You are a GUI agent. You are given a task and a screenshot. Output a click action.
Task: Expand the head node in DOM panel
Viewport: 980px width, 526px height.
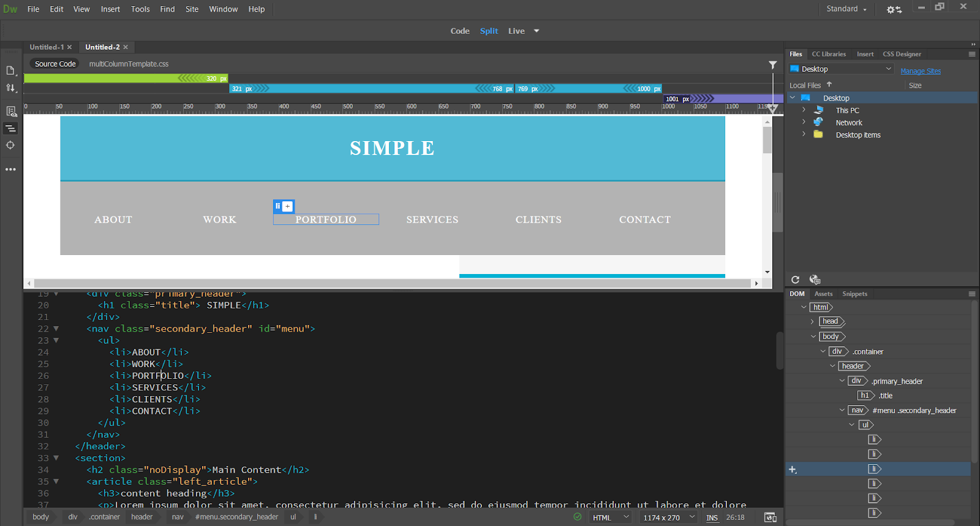coord(813,321)
